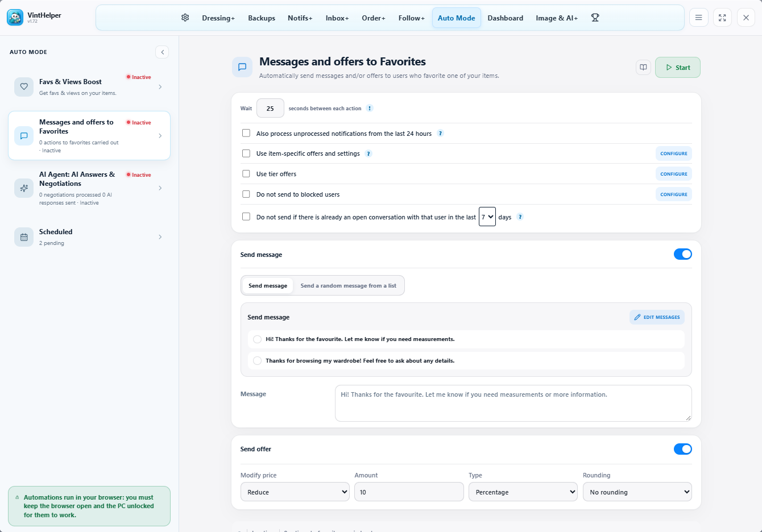This screenshot has width=762, height=532.
Task: Enable processing unprocessed notifications from last 24 hours
Action: point(246,133)
